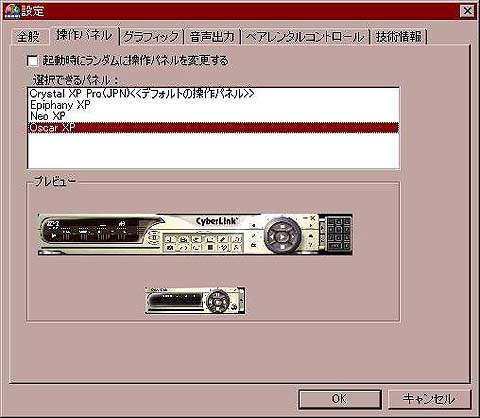Select Crystal XP Pro (JPN) panel

coord(213,94)
